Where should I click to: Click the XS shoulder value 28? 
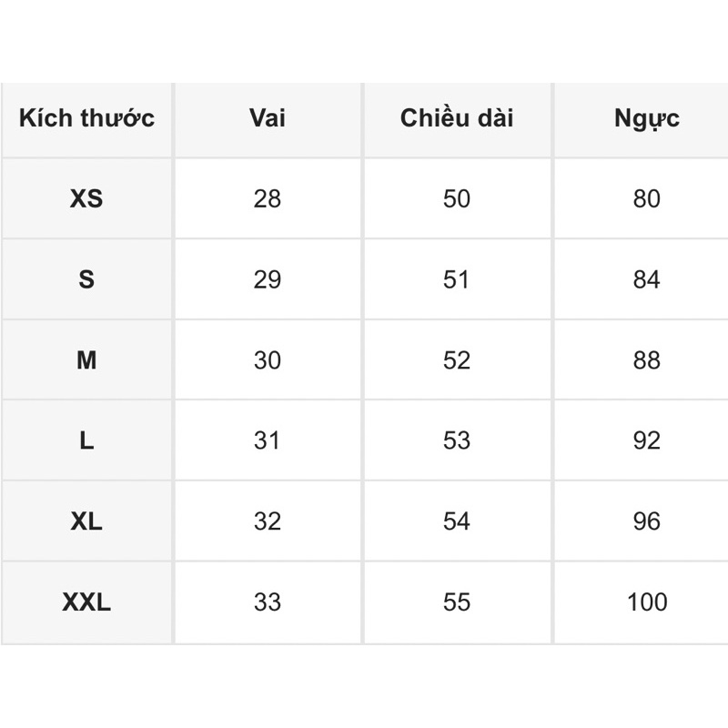click(268, 198)
